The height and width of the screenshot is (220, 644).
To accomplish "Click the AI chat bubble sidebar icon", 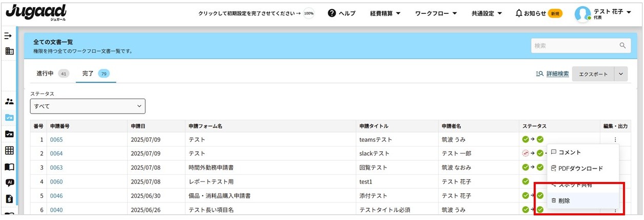I will (9, 183).
